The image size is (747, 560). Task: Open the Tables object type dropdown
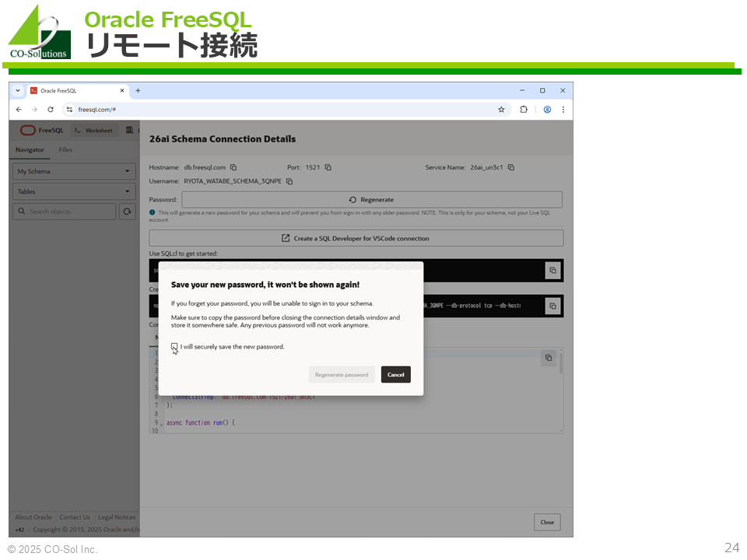75,191
